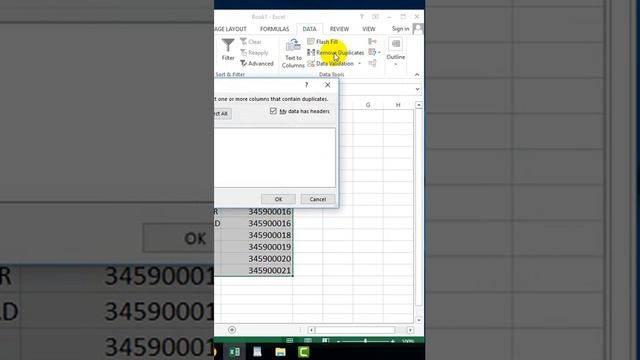Open the REVIEW tab
This screenshot has height=360, width=640.
tap(339, 29)
